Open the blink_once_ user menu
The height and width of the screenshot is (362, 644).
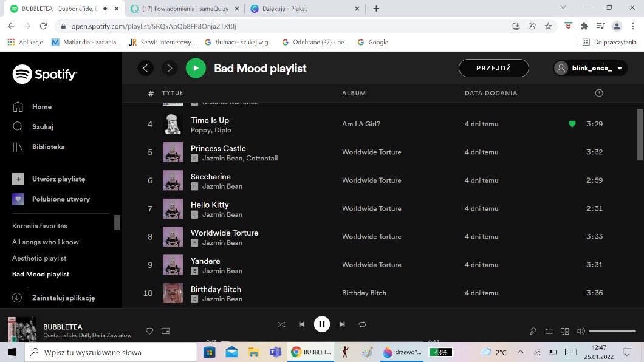[x=591, y=68]
